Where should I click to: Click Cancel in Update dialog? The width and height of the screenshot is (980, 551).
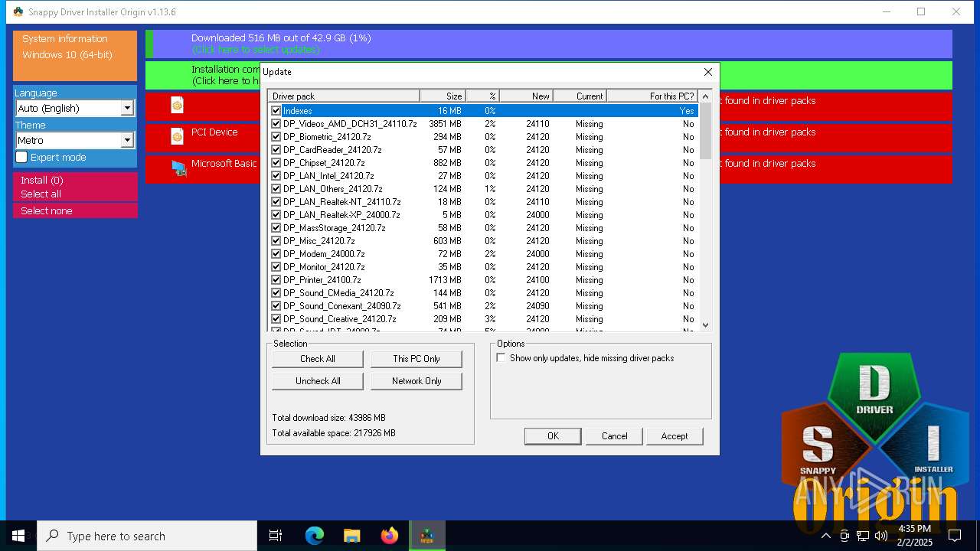pyautogui.click(x=614, y=436)
